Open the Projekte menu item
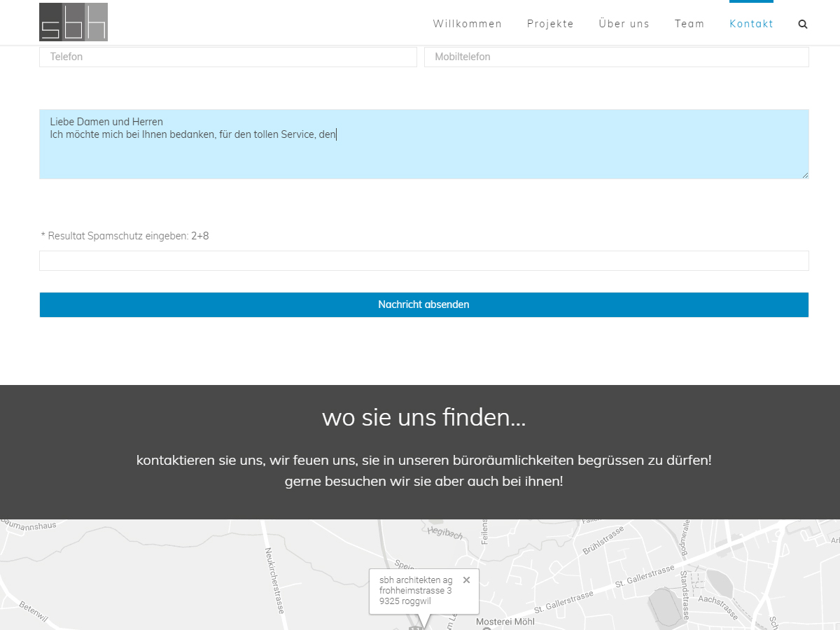This screenshot has width=840, height=630. 550,24
